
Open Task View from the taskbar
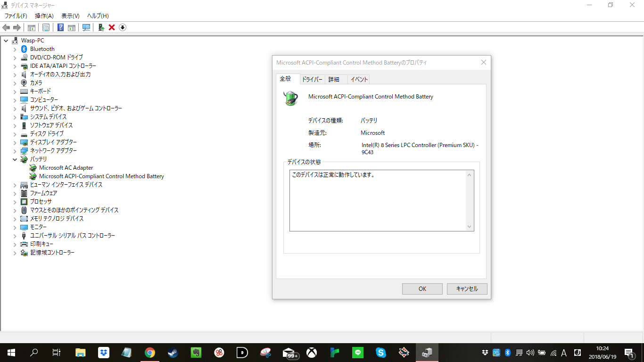(x=57, y=353)
